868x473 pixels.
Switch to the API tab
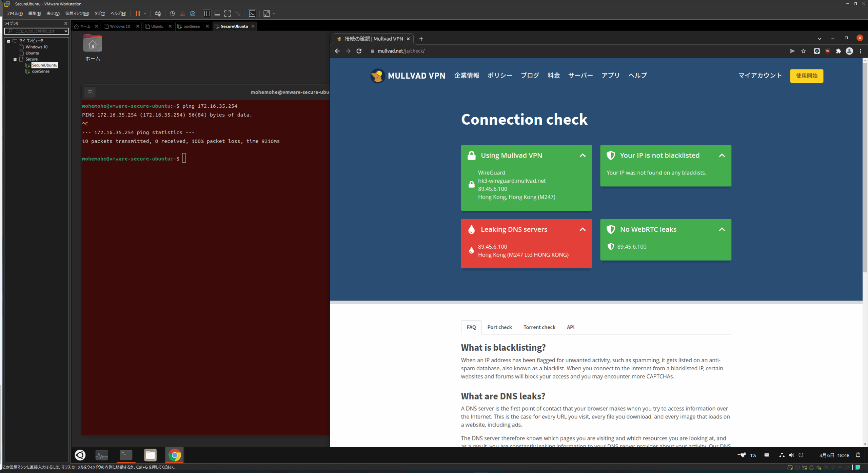(571, 327)
